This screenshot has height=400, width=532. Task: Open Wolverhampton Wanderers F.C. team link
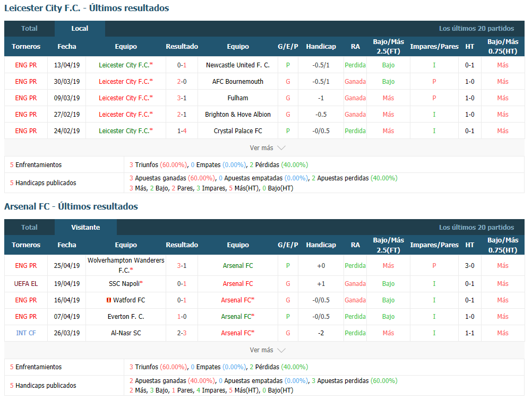(x=126, y=265)
